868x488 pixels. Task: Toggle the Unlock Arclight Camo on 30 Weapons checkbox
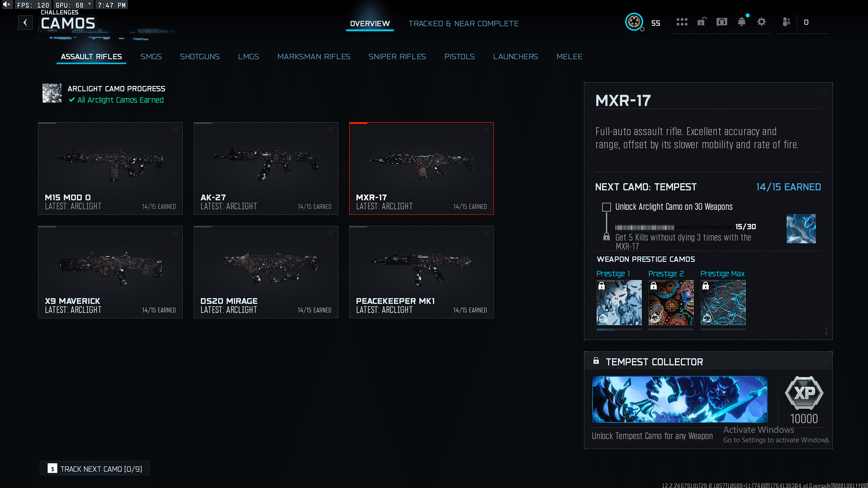[606, 207]
